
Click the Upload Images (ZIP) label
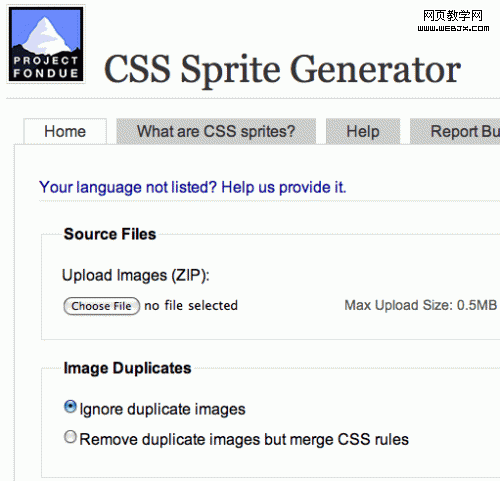(136, 276)
